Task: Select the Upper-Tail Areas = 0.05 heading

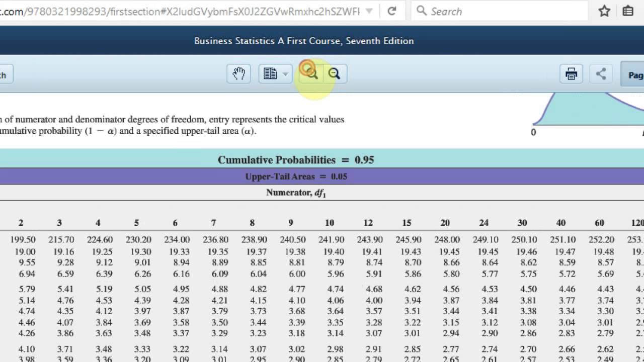Action: pyautogui.click(x=296, y=176)
